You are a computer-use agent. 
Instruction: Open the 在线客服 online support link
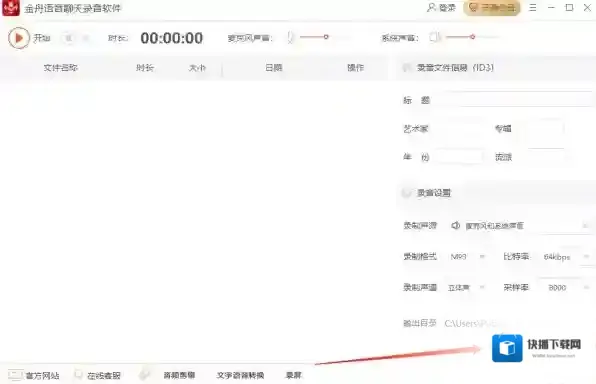pos(104,376)
